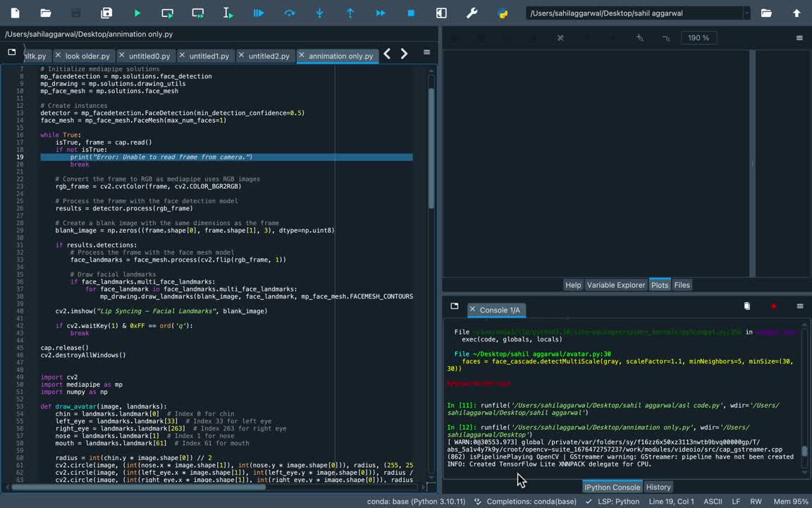Image resolution: width=812 pixels, height=508 pixels.
Task: Open the Files pane tab
Action: click(682, 285)
